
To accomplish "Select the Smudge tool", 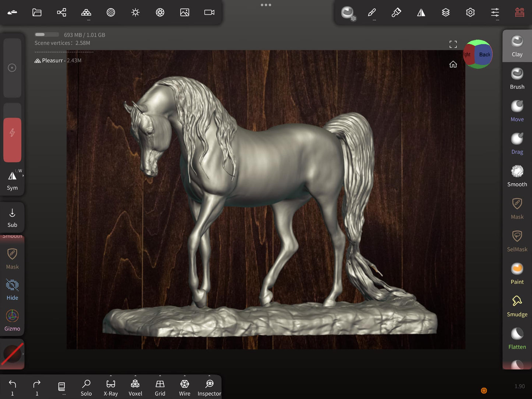I will pos(517,306).
